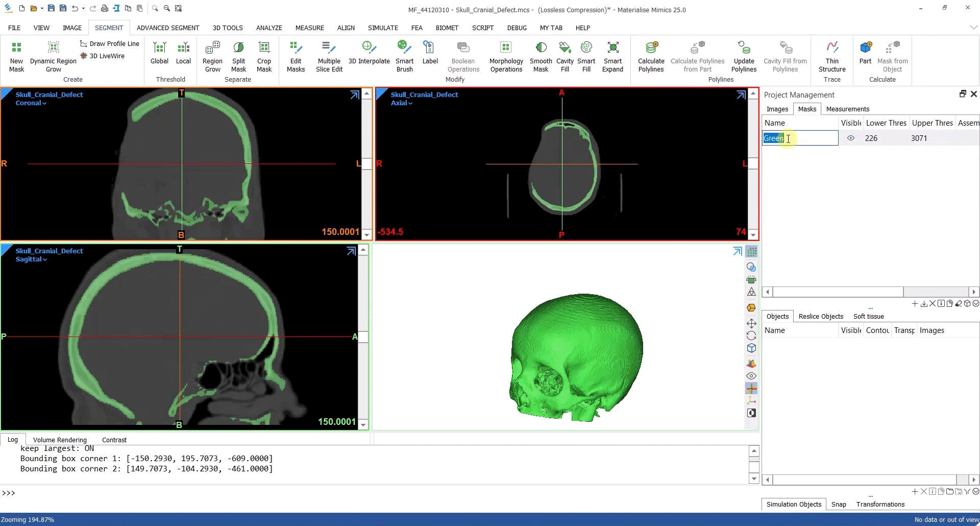
Task: Activate the Crop Mask tool
Action: (x=264, y=56)
